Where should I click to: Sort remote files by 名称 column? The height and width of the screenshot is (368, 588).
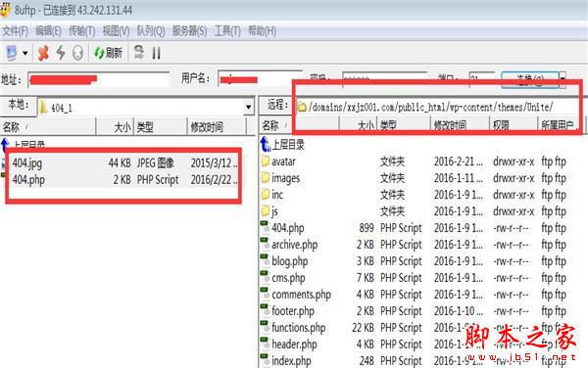click(x=299, y=125)
